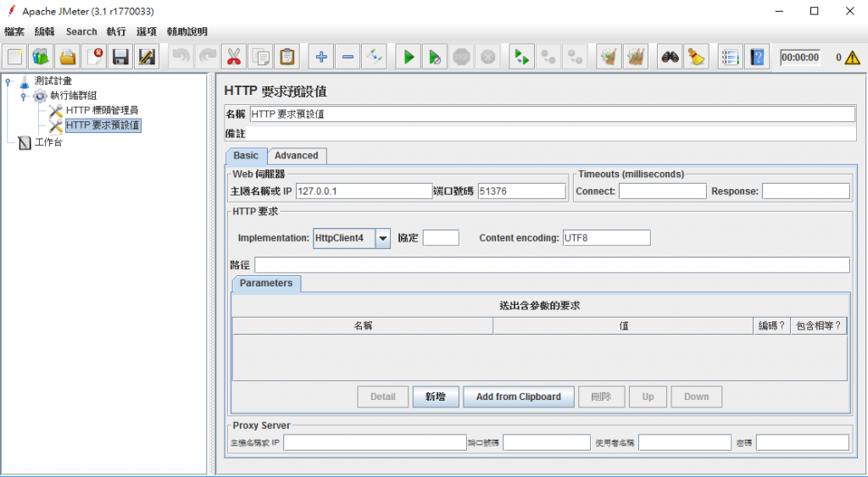Switch to the Basic tab
Image resolution: width=868 pixels, height=477 pixels.
coord(246,156)
